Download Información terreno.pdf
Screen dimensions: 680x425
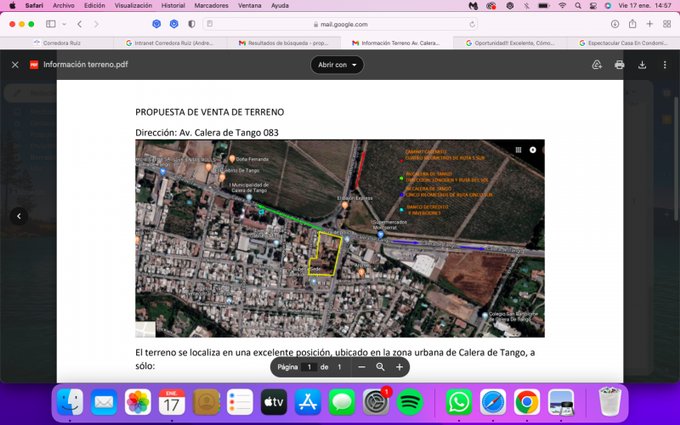click(642, 64)
